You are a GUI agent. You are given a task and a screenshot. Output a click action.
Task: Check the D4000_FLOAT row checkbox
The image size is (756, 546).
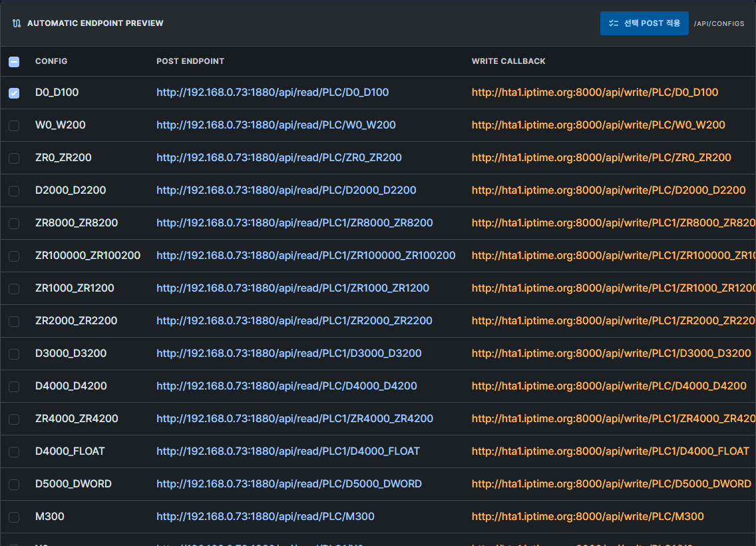coord(14,452)
